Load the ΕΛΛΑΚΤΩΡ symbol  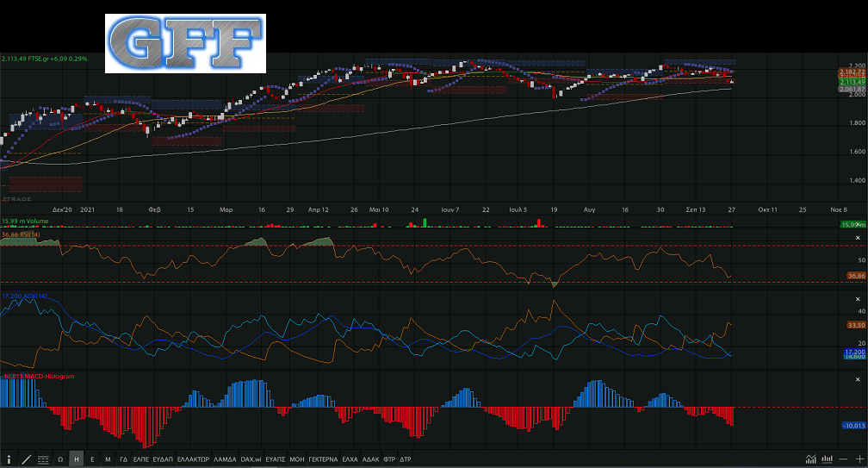pos(193,459)
